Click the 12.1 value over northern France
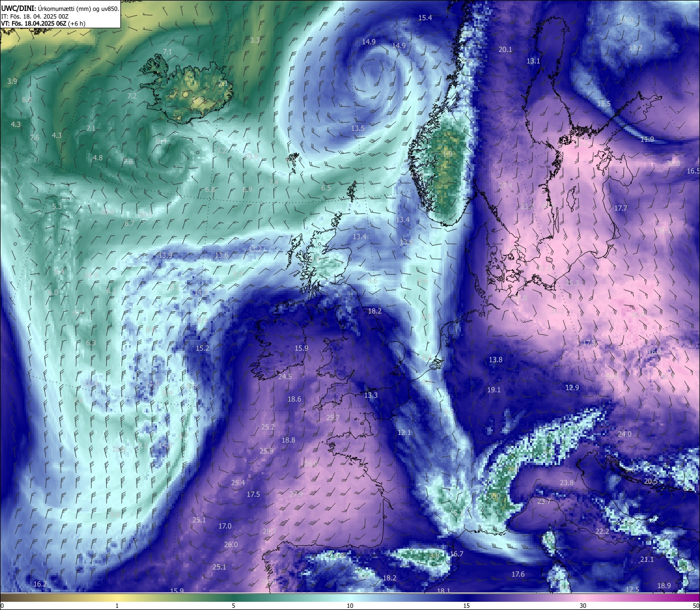700x610 pixels. (x=404, y=433)
